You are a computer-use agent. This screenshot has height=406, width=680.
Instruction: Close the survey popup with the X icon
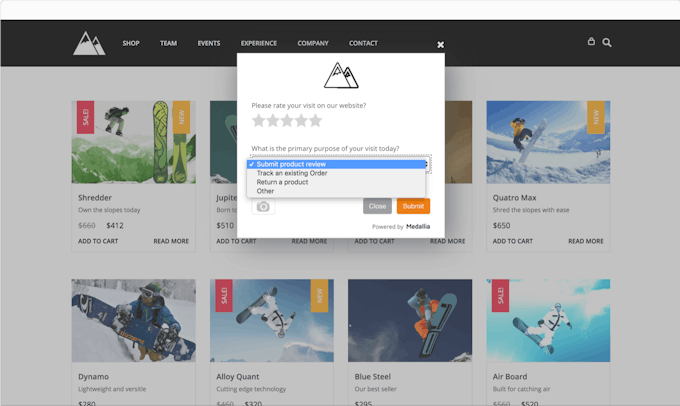pos(441,45)
